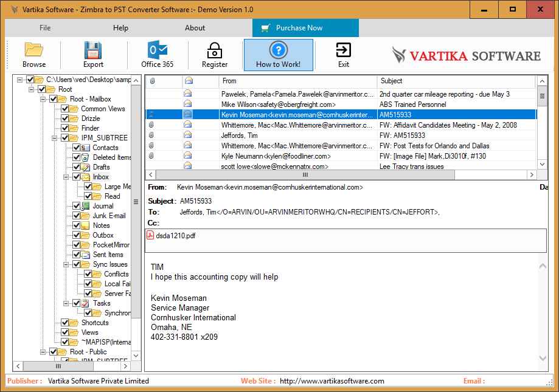Toggle the Shortcuts folder checkbox
559x392 pixels.
pyautogui.click(x=65, y=323)
